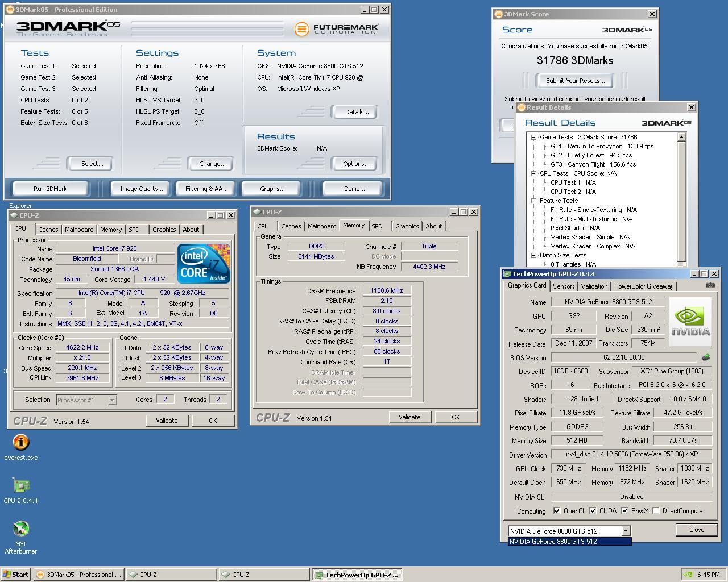
Task: Click the 6:45 PM taskbar clock
Action: tap(708, 575)
